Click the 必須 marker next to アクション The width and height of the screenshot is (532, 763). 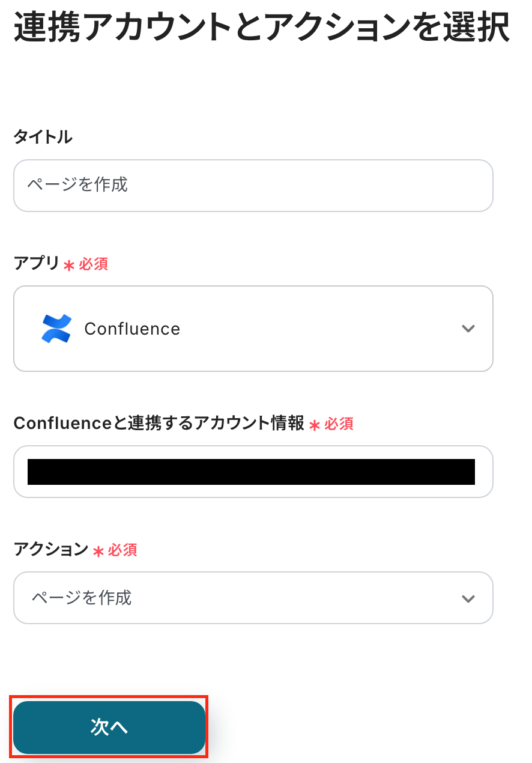tap(122, 550)
